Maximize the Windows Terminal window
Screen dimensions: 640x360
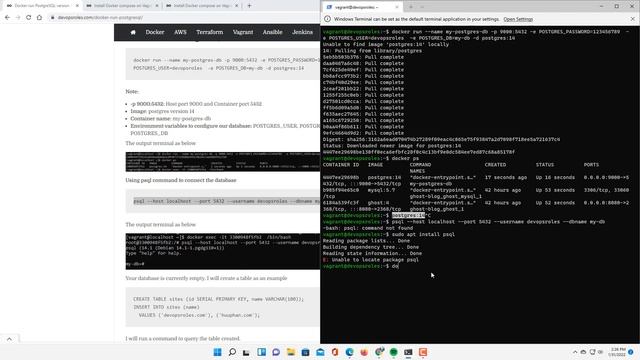pyautogui.click(x=617, y=6)
